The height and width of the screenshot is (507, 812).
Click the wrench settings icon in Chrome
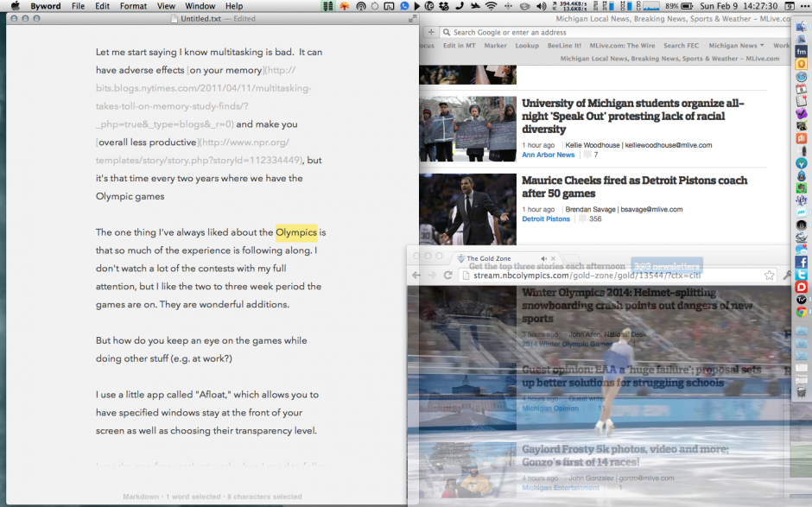tap(788, 276)
